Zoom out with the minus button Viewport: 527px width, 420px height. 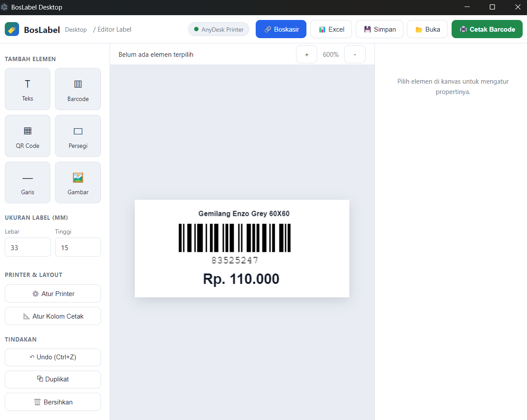coord(355,55)
